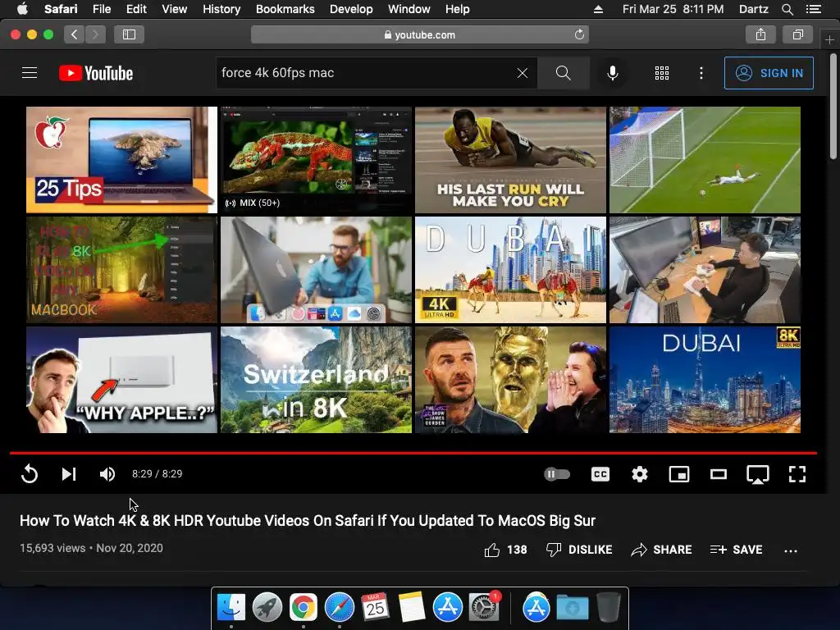Screen dimensions: 840x630
Task: Toggle the autoplay switch
Action: (557, 474)
